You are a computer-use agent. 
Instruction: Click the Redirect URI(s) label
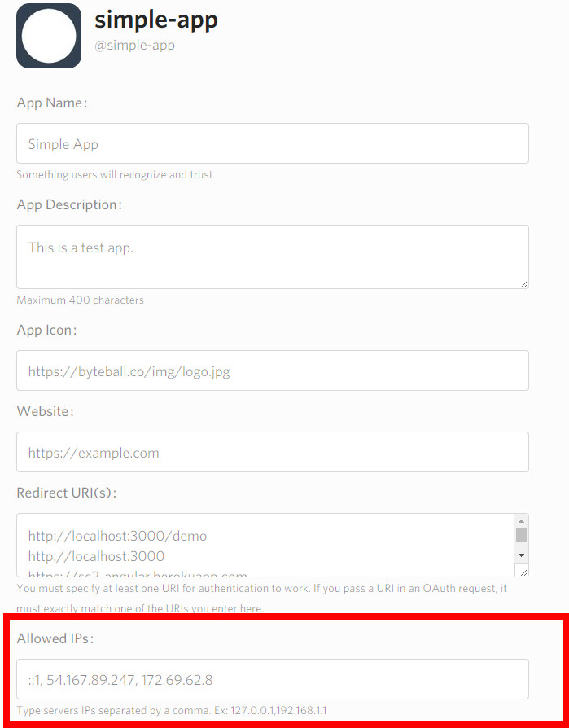(x=67, y=493)
